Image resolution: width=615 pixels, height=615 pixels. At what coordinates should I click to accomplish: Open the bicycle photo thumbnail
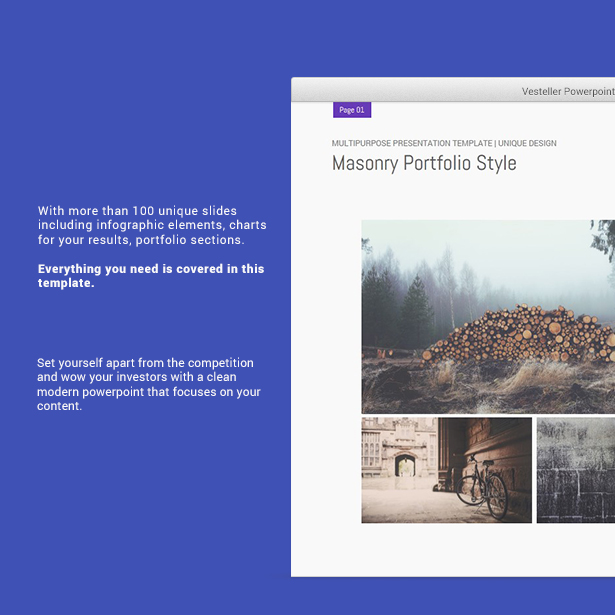pyautogui.click(x=446, y=470)
